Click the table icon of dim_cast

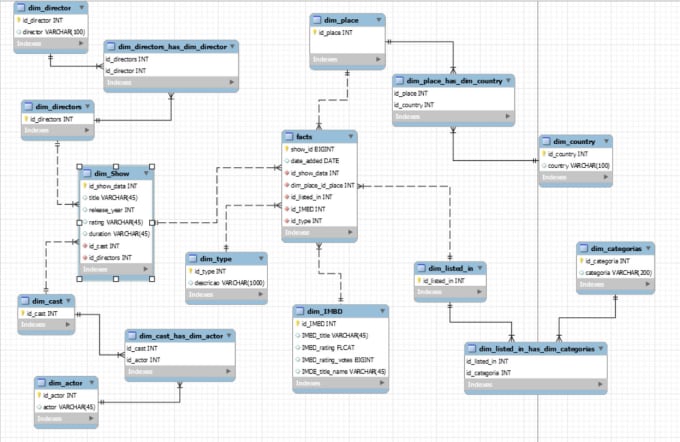[x=25, y=301]
